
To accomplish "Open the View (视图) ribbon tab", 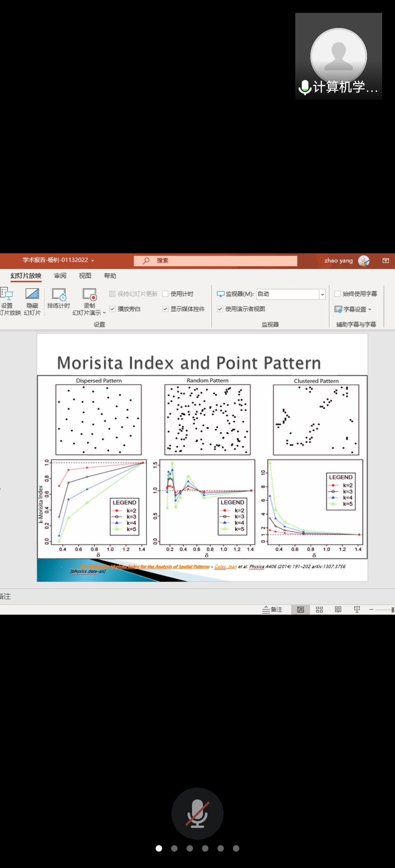I will [x=85, y=276].
